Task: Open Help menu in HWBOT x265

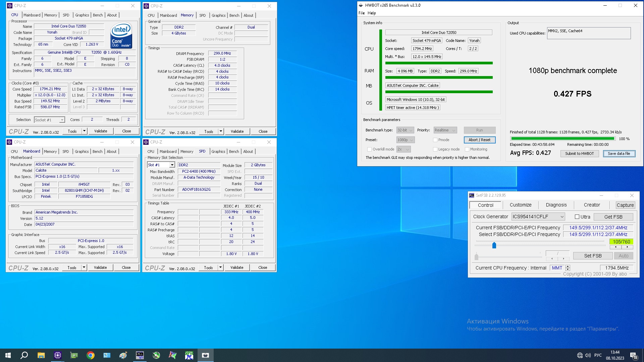Action: pyautogui.click(x=372, y=13)
